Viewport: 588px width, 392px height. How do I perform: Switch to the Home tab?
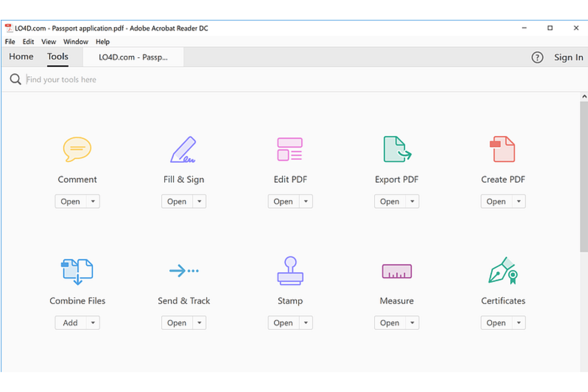tap(21, 57)
